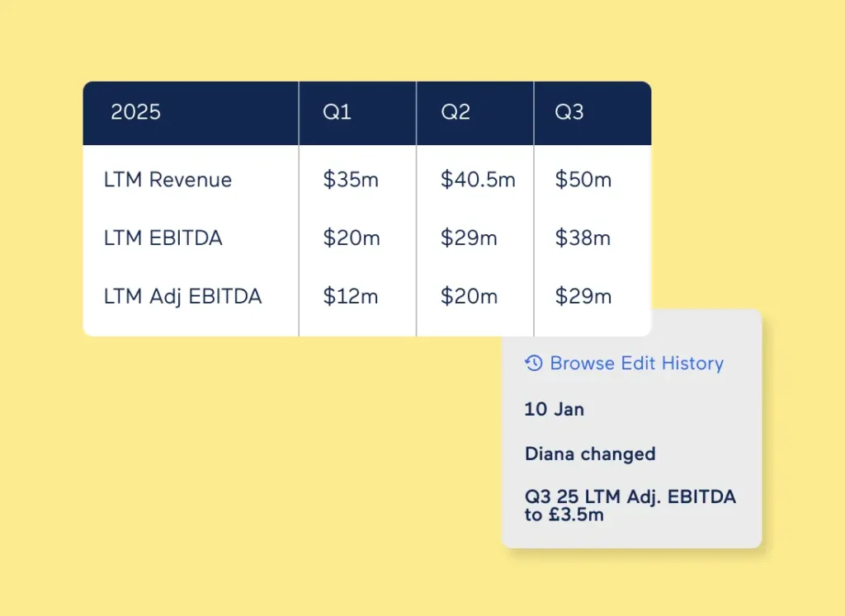The image size is (845, 616).
Task: Select the Q1 LTM EBITDA $20m cell
Action: [352, 238]
